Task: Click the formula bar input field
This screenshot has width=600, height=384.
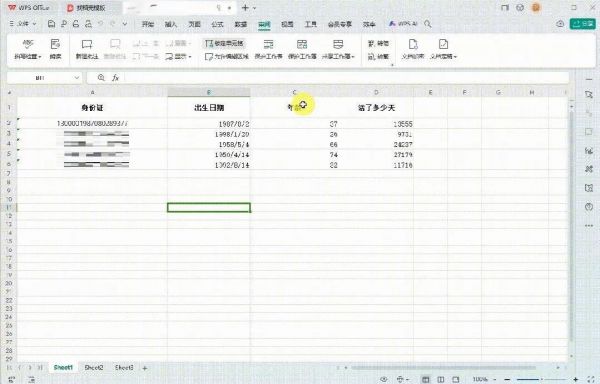Action: (346, 78)
